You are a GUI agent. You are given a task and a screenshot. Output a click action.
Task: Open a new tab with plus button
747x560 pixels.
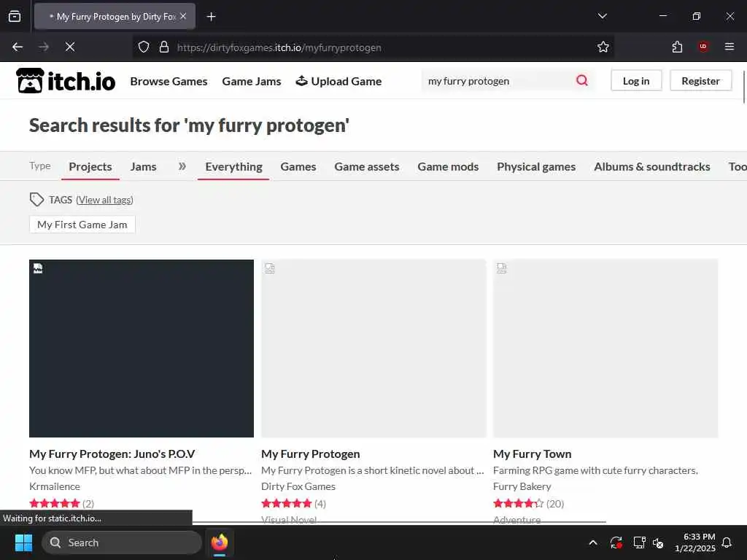[211, 17]
